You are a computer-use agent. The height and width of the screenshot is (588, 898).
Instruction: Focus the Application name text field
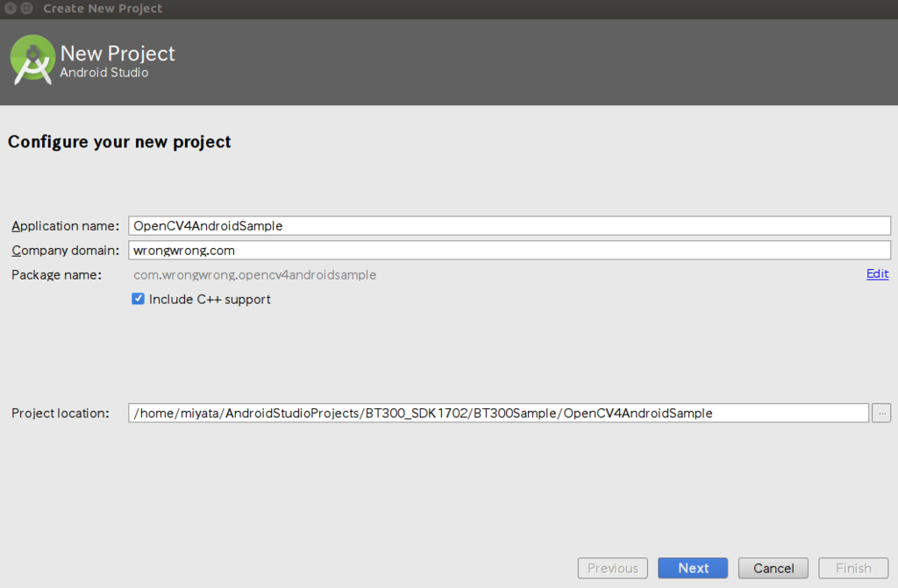click(x=510, y=225)
